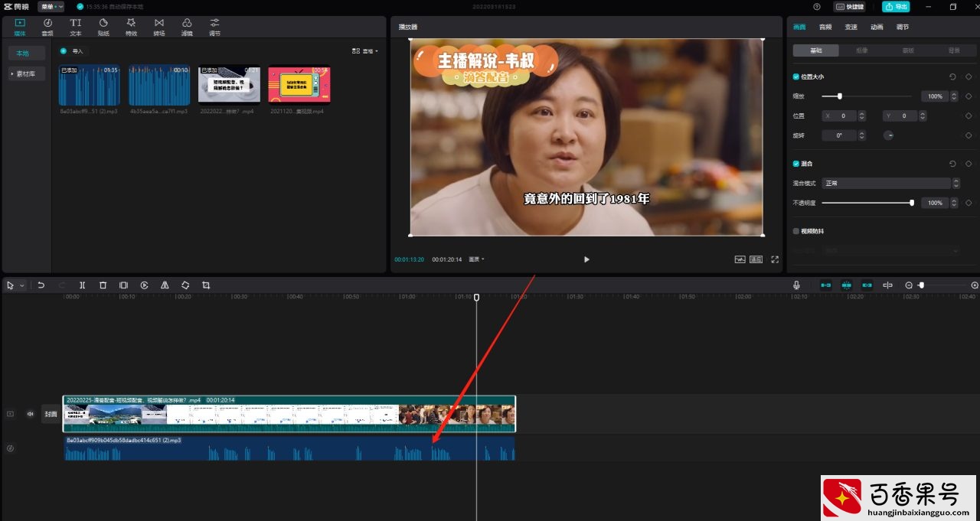Viewport: 980px width, 521px height.
Task: Open the player 画质 quality dropdown
Action: tap(477, 259)
